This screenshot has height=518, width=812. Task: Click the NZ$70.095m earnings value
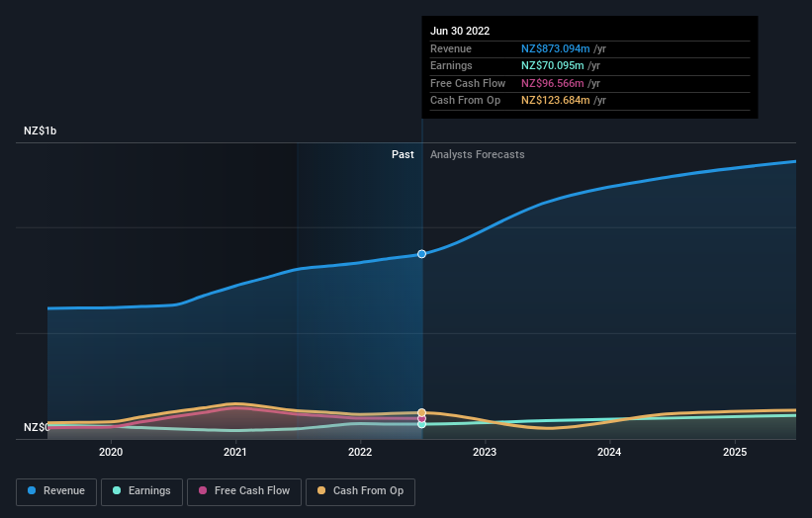[x=553, y=65]
